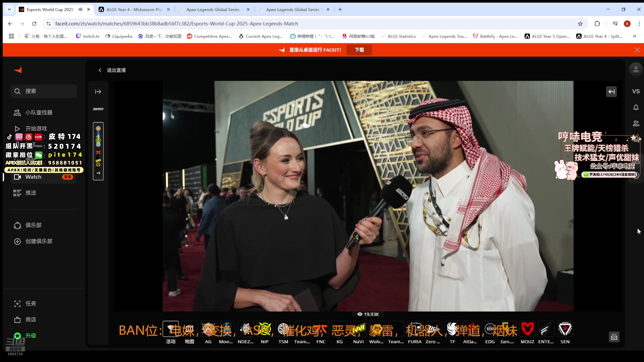Viewport: 644px width, 362px height.
Task: Click the 下载 download button
Action: [x=359, y=50]
